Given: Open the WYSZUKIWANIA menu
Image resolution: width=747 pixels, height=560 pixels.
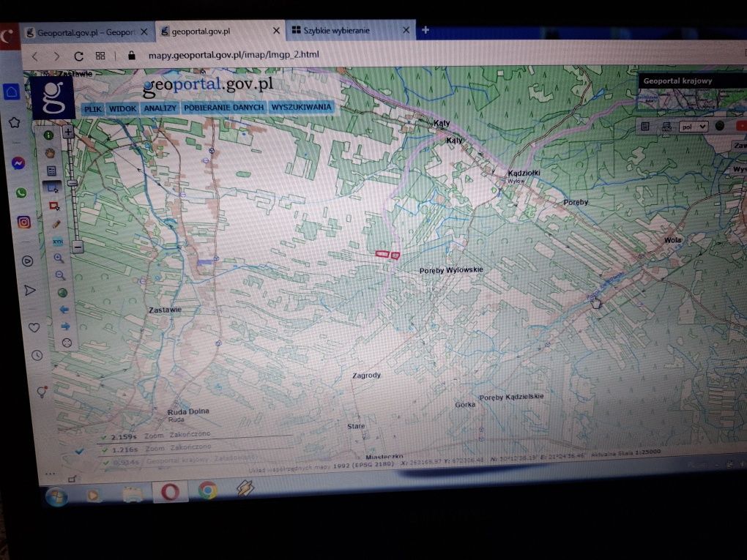Looking at the screenshot, I should pyautogui.click(x=301, y=107).
